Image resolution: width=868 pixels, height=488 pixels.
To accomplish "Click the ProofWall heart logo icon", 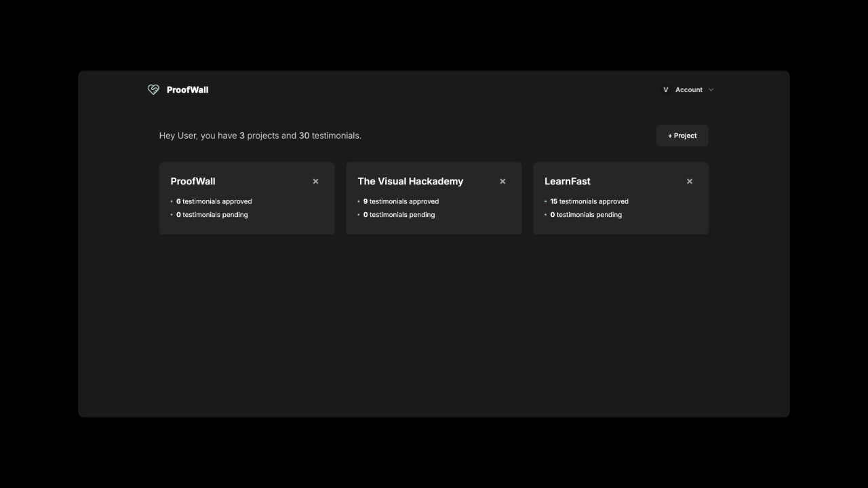I will tap(153, 89).
